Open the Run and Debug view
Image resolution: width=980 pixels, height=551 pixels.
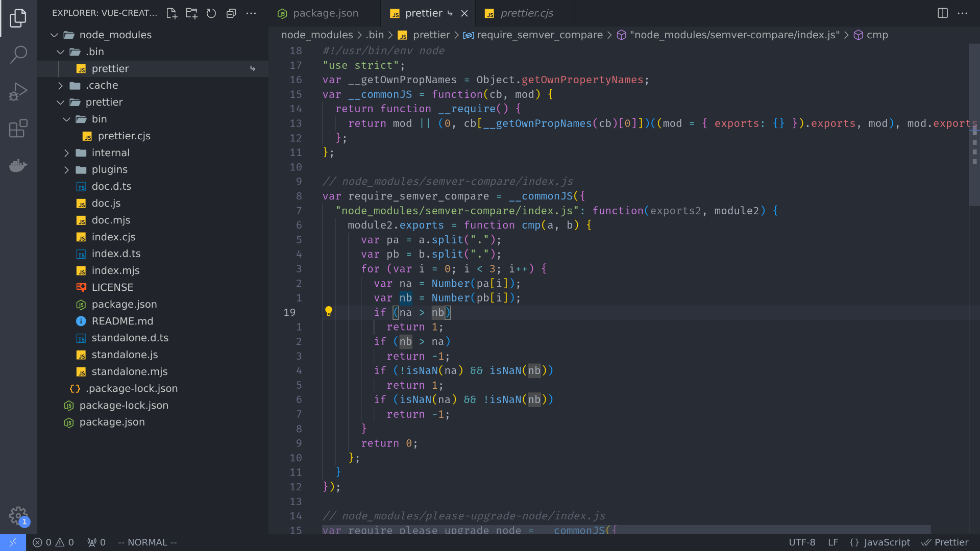(18, 92)
